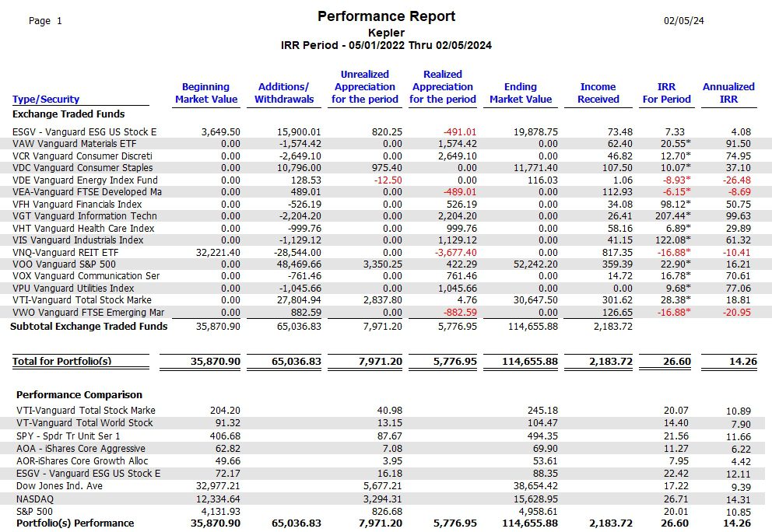Screen dimensions: 772x532
Task: Click VGT period IRR 207.44*
Action: [672, 216]
